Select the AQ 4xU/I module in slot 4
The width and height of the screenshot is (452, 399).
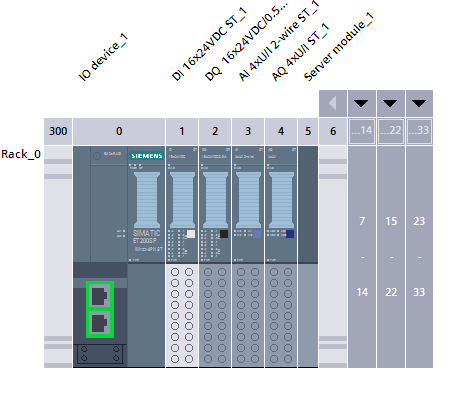point(281,257)
